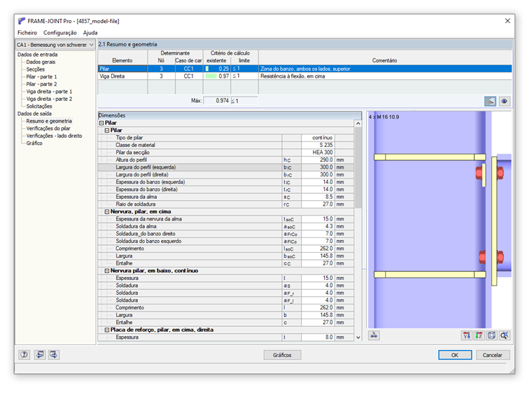Viewport: 532px width, 399px height.
Task: Open the Ficheiro menu
Action: [27, 33]
